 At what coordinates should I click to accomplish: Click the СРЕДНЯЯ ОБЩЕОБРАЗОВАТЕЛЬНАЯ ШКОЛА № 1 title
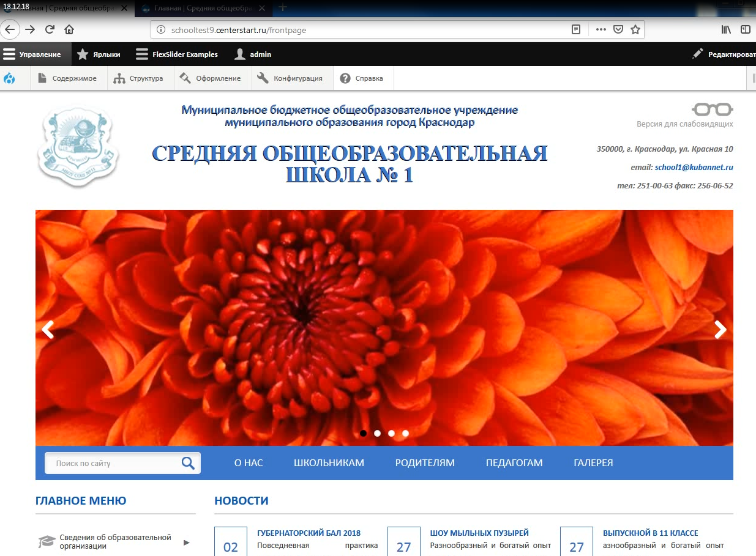(350, 164)
